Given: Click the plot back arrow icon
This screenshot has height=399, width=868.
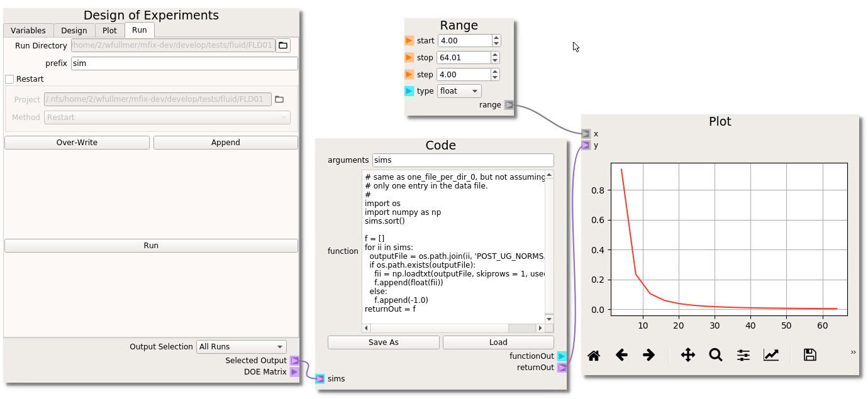Looking at the screenshot, I should coord(621,356).
